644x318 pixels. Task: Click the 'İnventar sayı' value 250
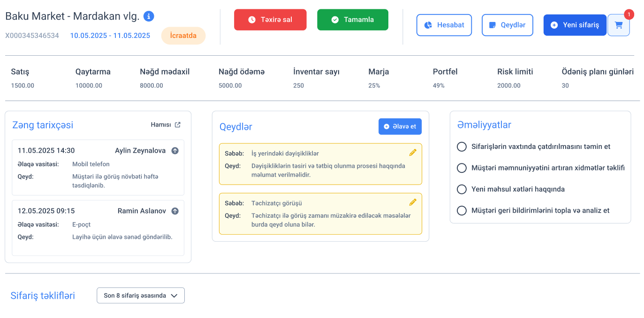299,86
